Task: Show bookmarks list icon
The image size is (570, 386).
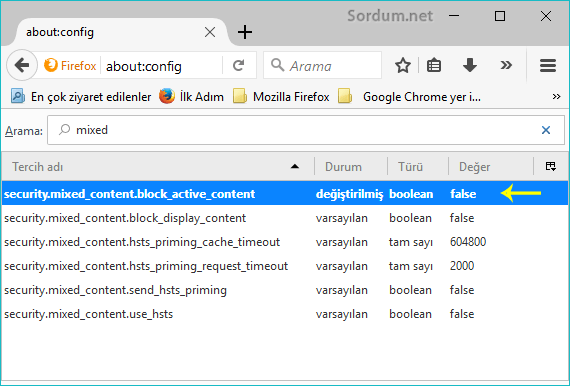Action: (434, 65)
